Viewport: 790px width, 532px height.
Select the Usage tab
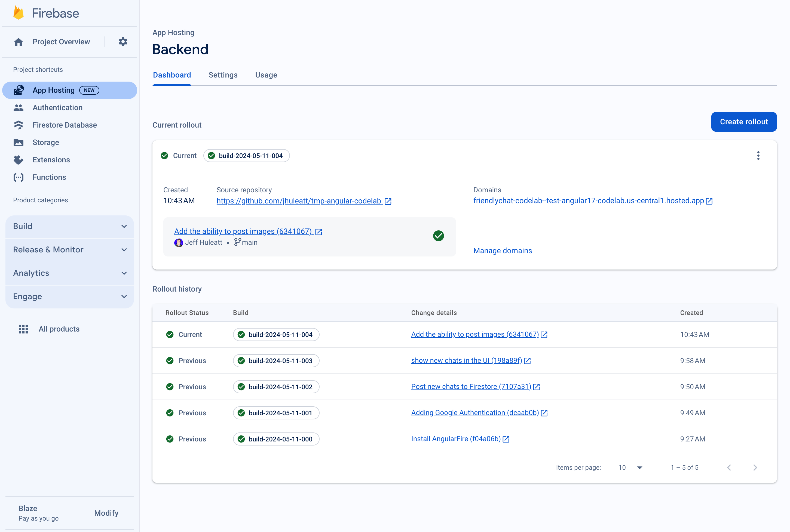click(x=266, y=75)
